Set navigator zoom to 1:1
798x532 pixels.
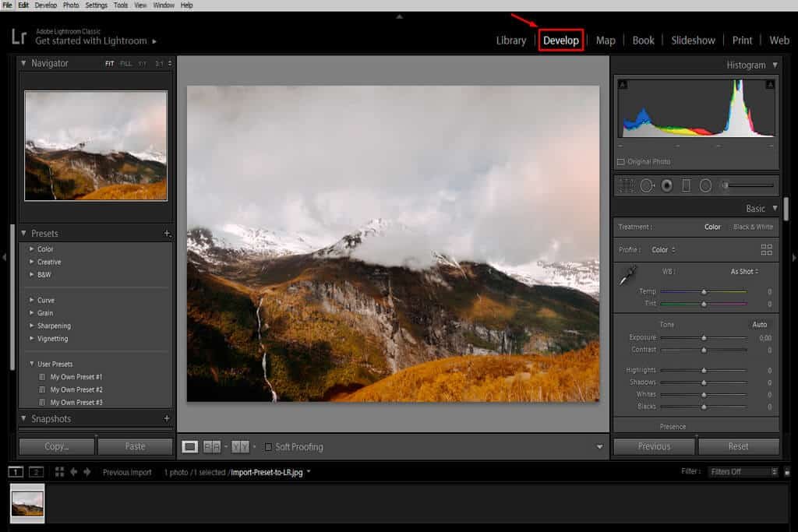[x=143, y=64]
